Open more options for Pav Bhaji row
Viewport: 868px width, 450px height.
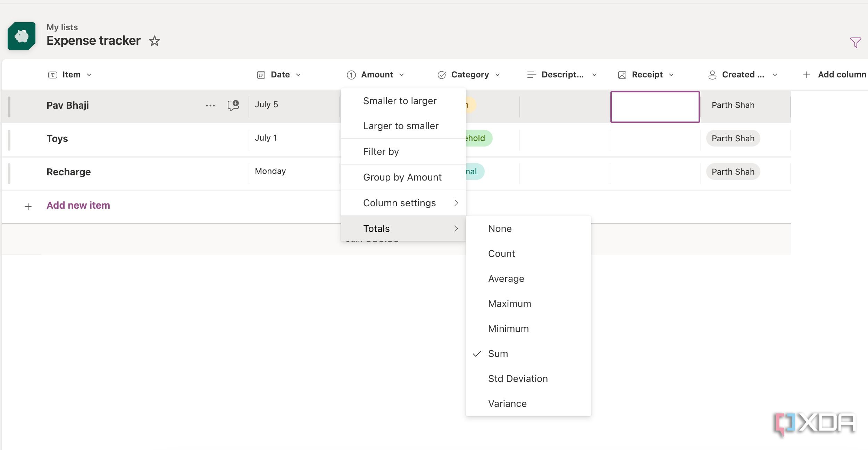[x=210, y=106]
